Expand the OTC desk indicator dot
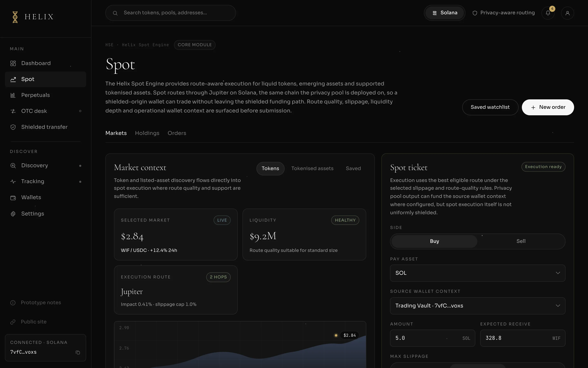This screenshot has width=588, height=368. [80, 111]
